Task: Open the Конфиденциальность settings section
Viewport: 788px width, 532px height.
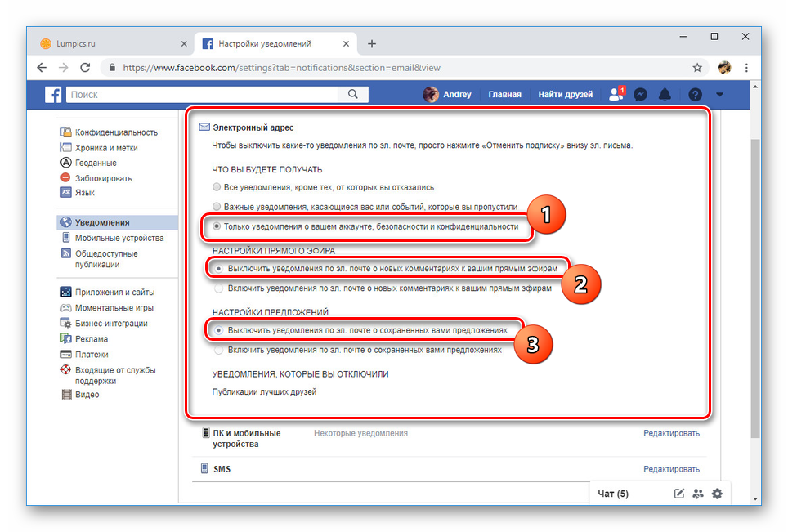Action: (x=116, y=132)
